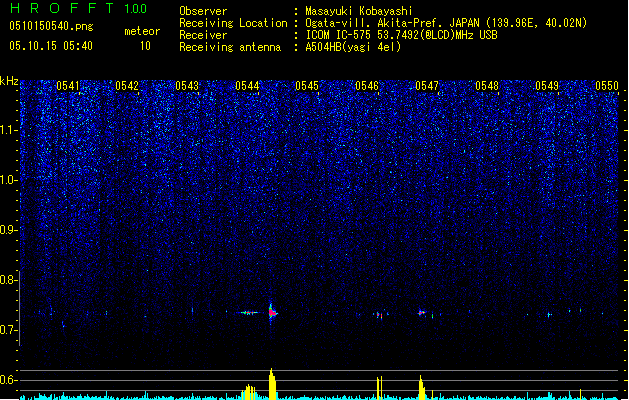Click the 0547 time marker
This screenshot has height=400, width=629.
pos(427,86)
